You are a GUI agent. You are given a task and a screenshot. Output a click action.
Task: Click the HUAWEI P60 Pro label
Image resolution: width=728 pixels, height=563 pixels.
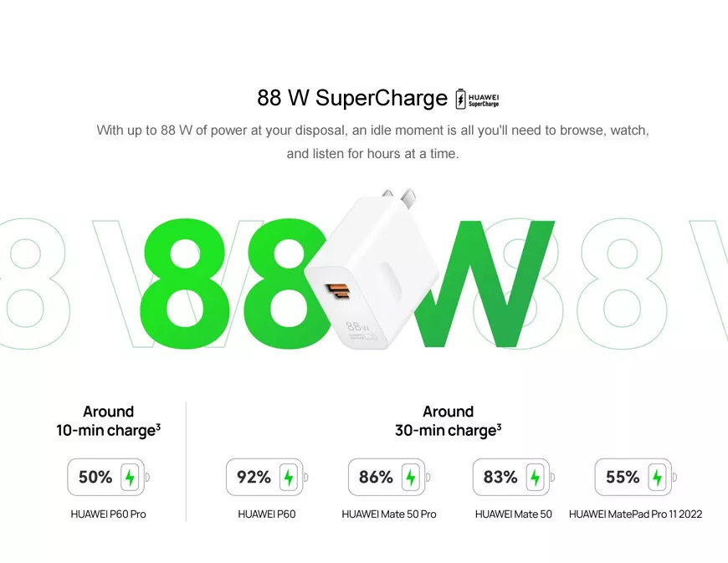tap(108, 514)
